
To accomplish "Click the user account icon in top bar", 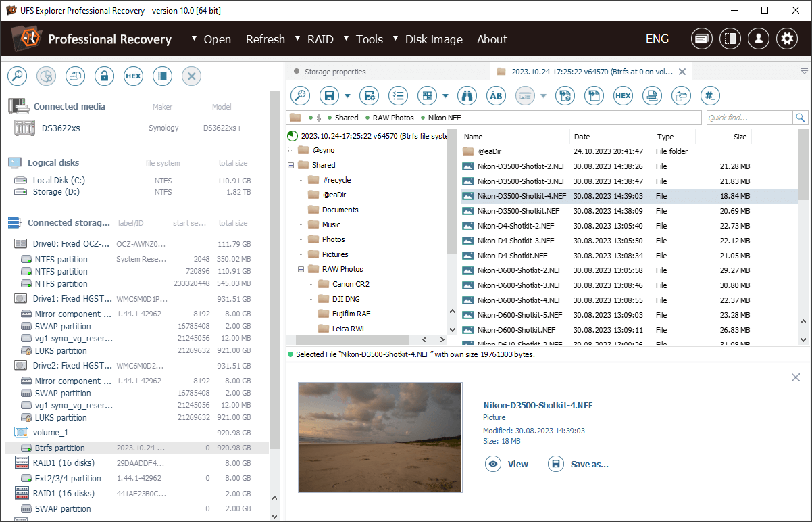I will pos(759,39).
